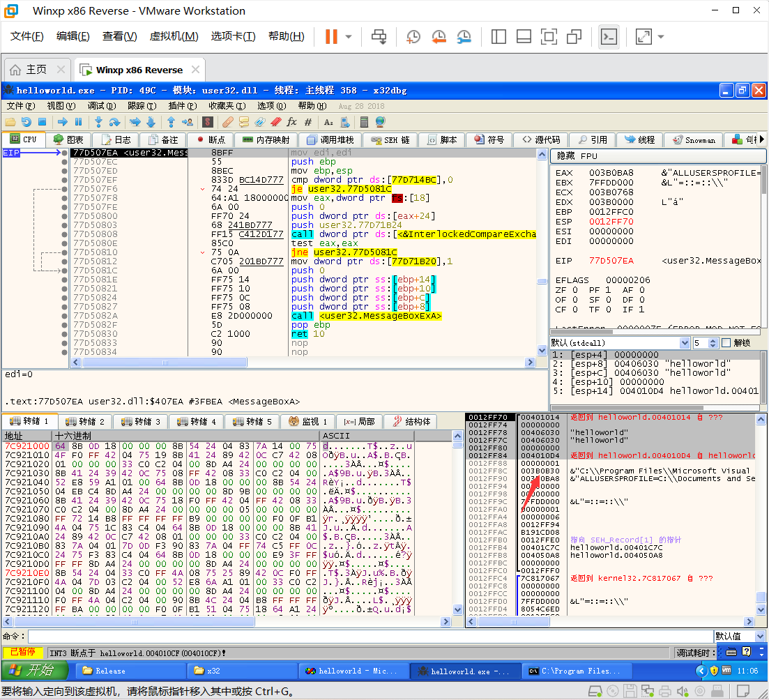
Task: Click the stack panel horizontal scrollbar
Action: [611, 621]
